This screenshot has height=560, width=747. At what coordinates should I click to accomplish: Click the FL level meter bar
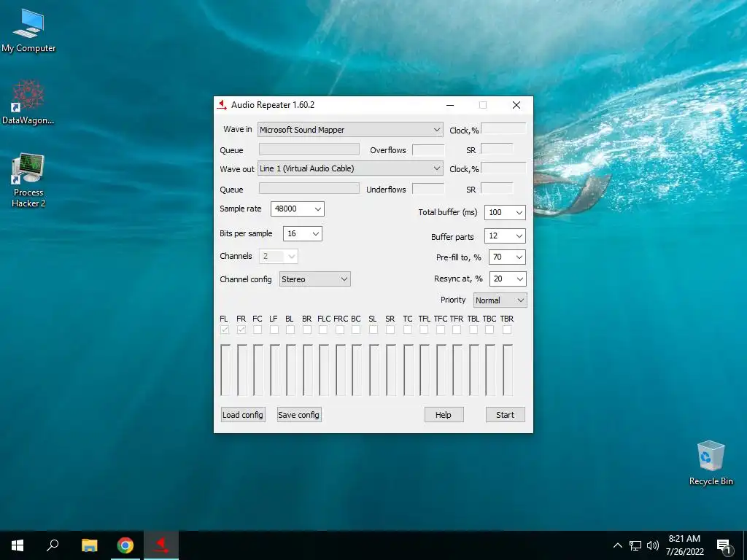225,370
